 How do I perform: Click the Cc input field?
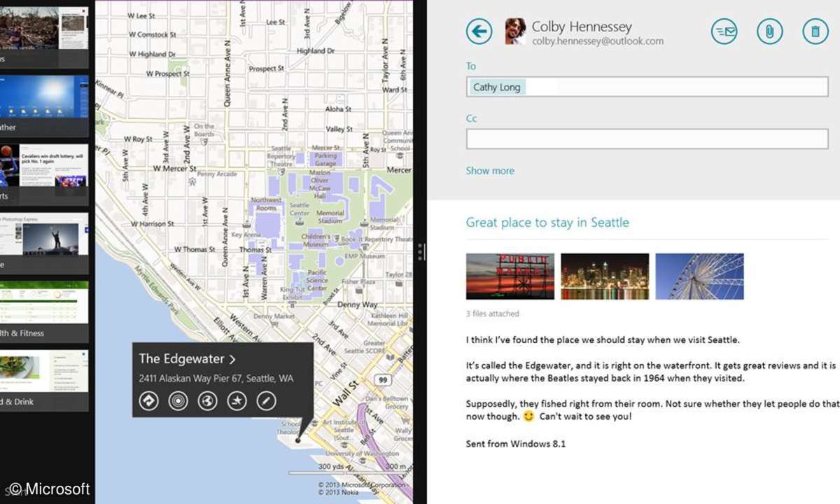click(x=647, y=139)
